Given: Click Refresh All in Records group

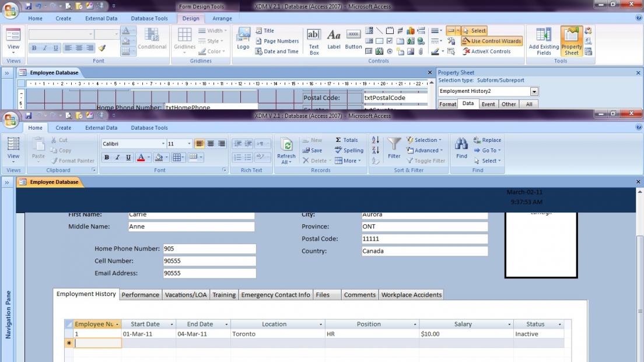Looking at the screenshot, I should pos(286,151).
